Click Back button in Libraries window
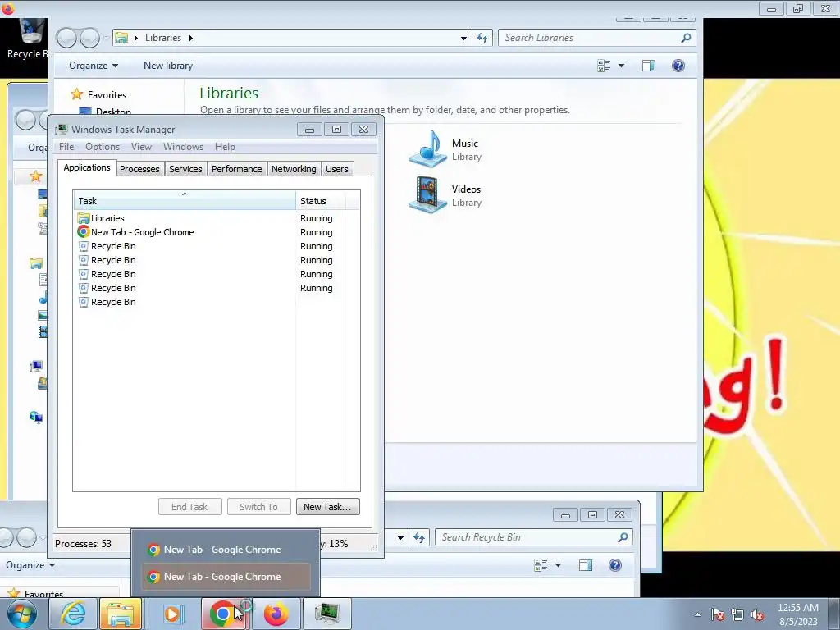 point(66,38)
